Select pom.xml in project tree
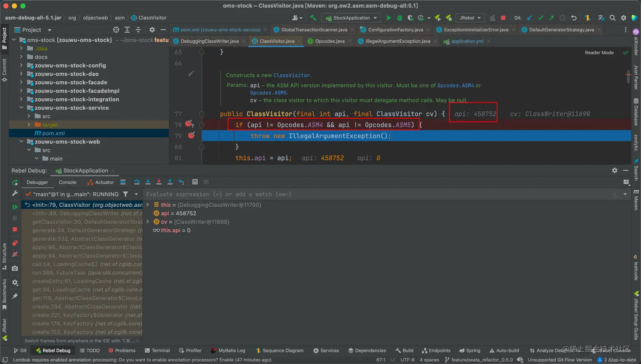 (53, 133)
